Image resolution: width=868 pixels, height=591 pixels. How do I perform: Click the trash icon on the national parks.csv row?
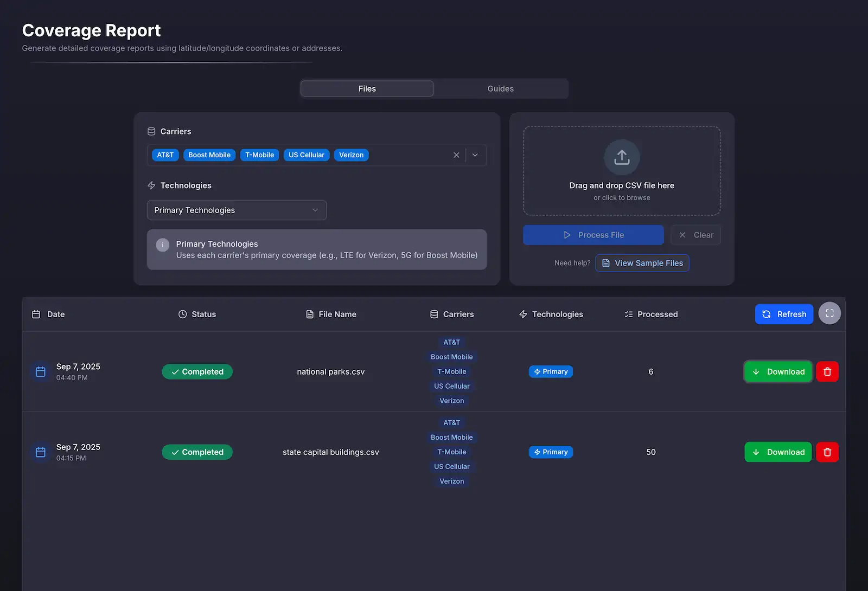827,371
